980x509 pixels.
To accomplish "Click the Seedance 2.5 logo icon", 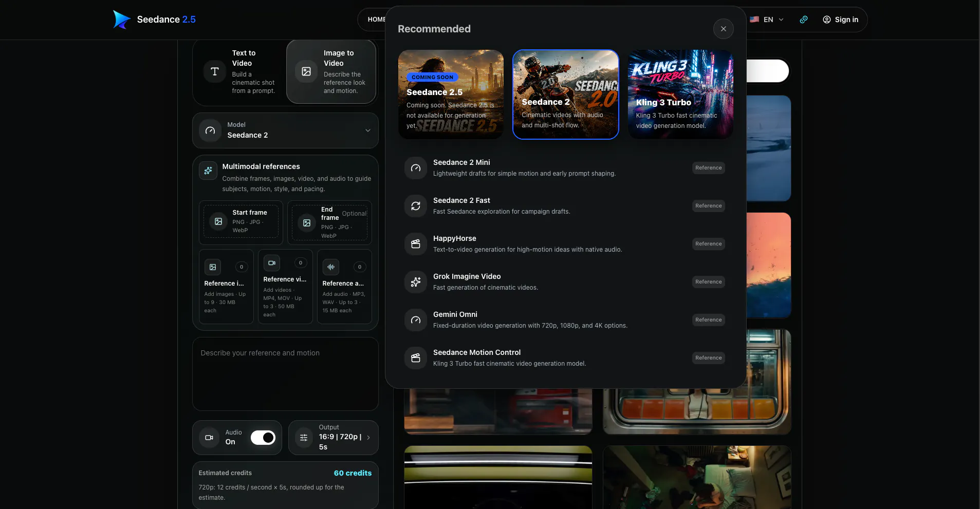I will tap(122, 20).
